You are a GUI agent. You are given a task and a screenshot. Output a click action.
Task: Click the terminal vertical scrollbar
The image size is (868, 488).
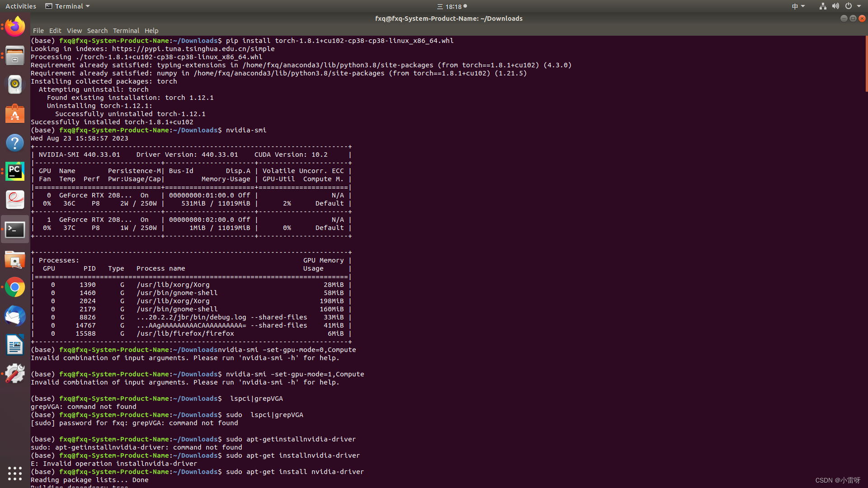point(866,63)
